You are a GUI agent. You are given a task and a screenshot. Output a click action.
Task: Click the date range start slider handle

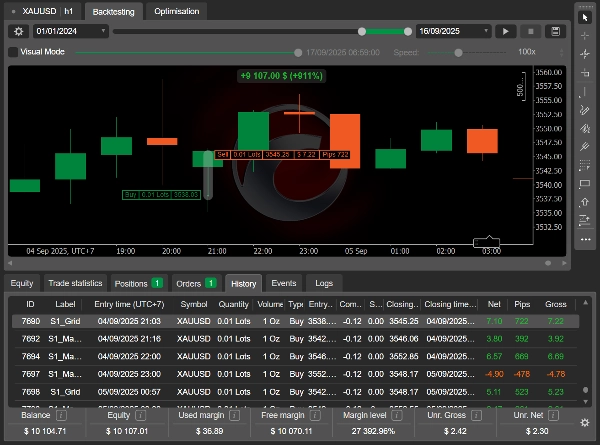tap(362, 32)
